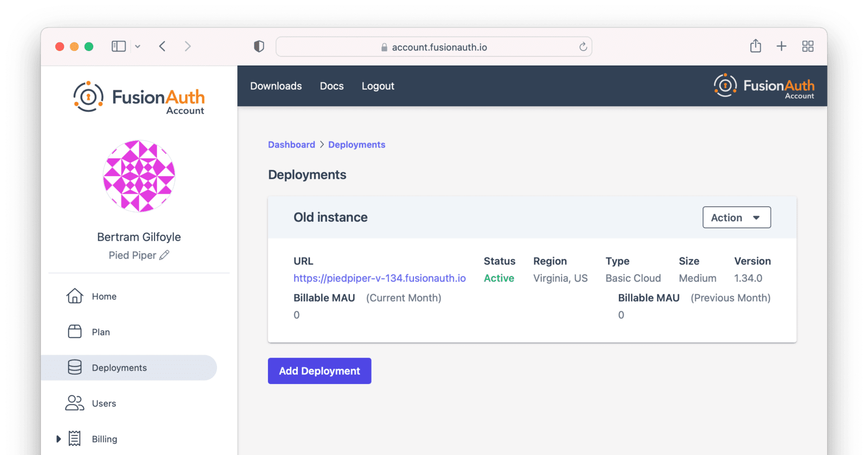Open the Downloads menu item
The width and height of the screenshot is (868, 455).
276,86
